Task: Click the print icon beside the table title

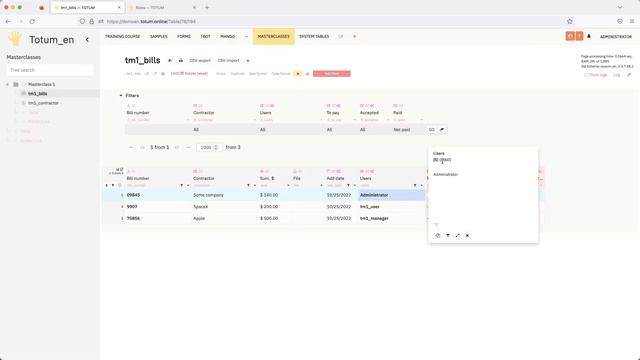Action: click(180, 60)
